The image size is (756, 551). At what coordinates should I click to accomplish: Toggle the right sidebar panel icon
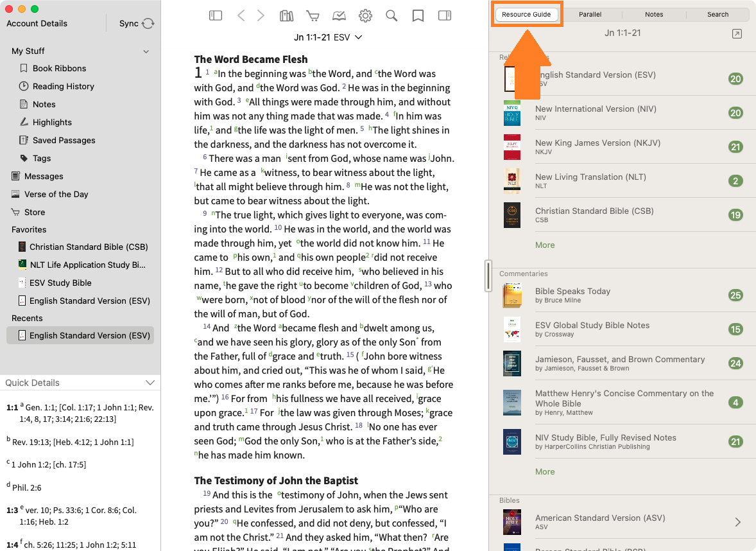click(x=444, y=15)
